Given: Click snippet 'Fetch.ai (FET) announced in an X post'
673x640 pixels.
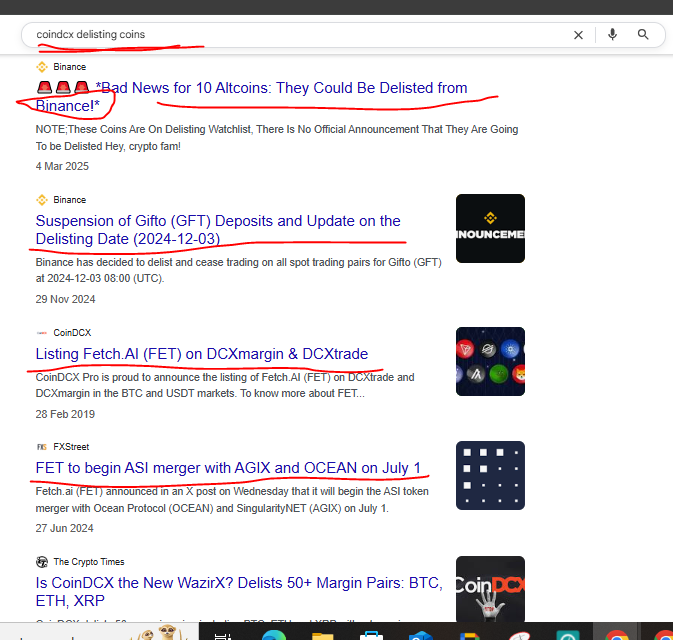Looking at the screenshot, I should tap(232, 500).
